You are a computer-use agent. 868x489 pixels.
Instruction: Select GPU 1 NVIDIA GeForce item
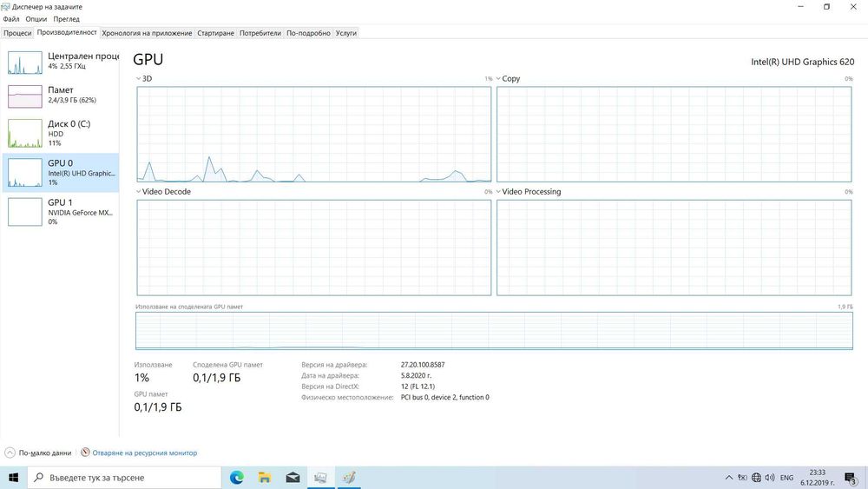[61, 212]
